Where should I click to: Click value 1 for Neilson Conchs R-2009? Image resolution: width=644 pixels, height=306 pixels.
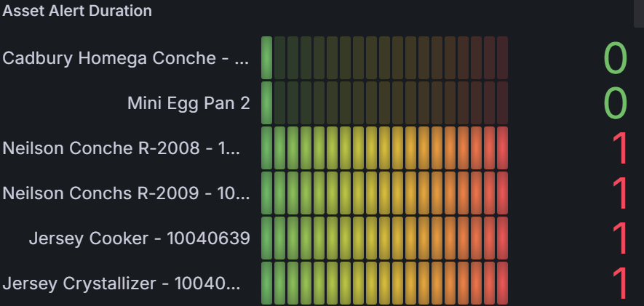[x=620, y=193]
